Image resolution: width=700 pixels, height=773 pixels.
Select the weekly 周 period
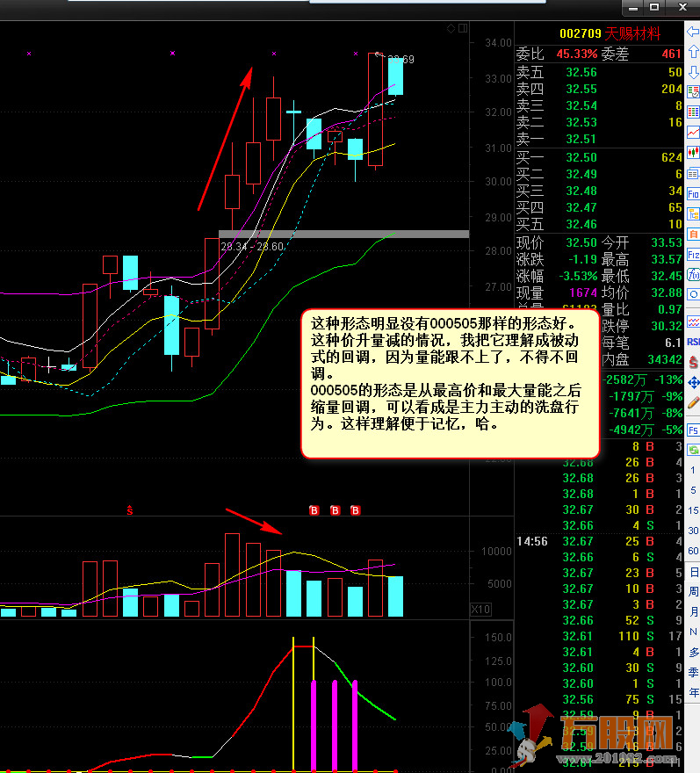[x=694, y=591]
